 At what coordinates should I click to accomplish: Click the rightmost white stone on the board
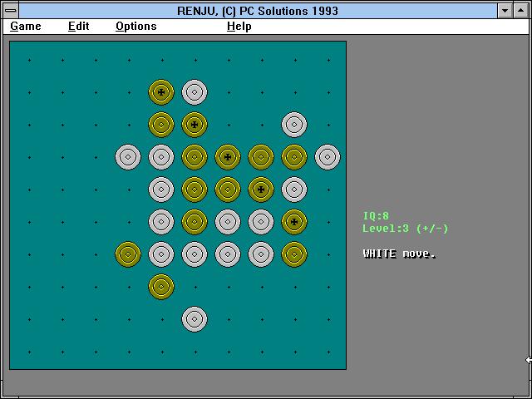coord(328,157)
